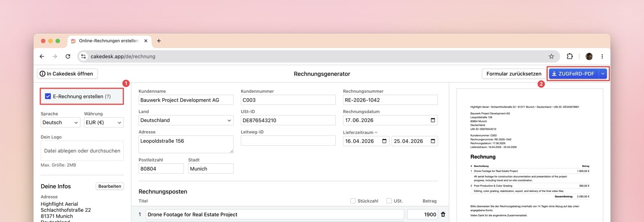Close the Online-Rechnungen erstellen tab
The width and height of the screenshot is (644, 222).
pos(146,41)
